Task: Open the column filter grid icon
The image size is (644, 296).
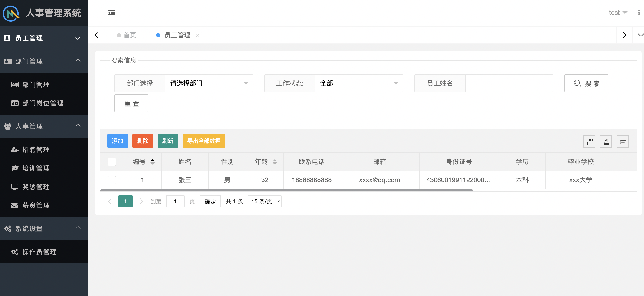Action: (x=589, y=141)
